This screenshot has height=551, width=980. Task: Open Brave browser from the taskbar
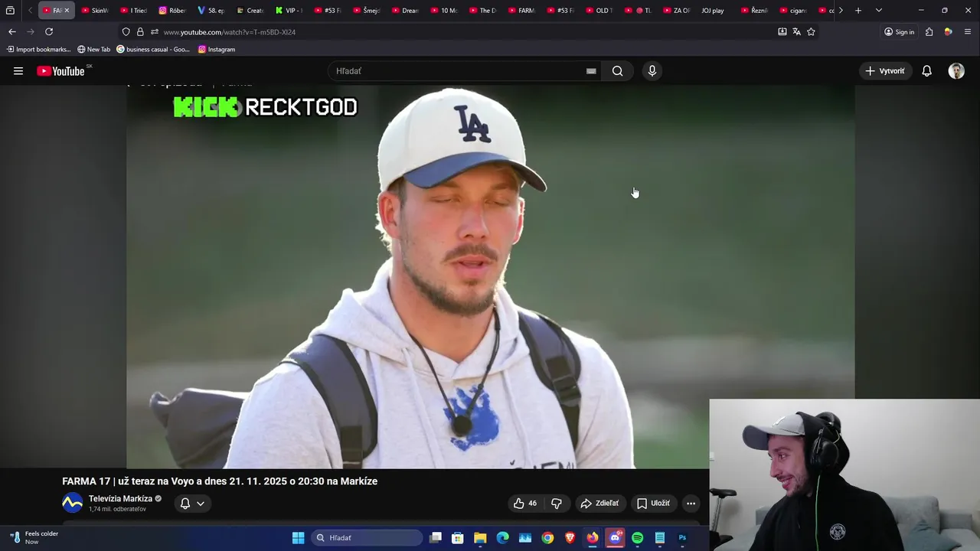[570, 538]
